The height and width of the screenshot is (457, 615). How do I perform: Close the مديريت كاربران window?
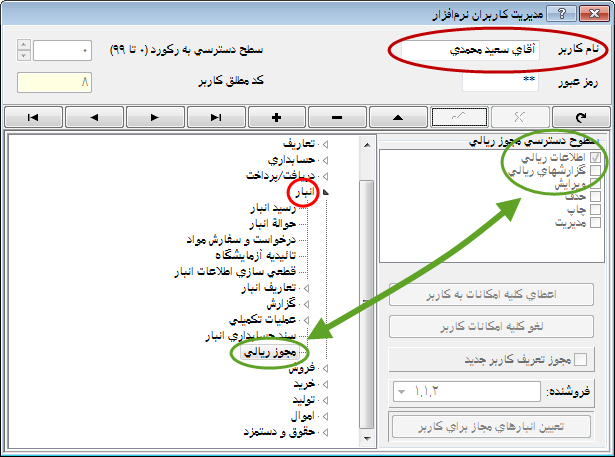click(594, 14)
